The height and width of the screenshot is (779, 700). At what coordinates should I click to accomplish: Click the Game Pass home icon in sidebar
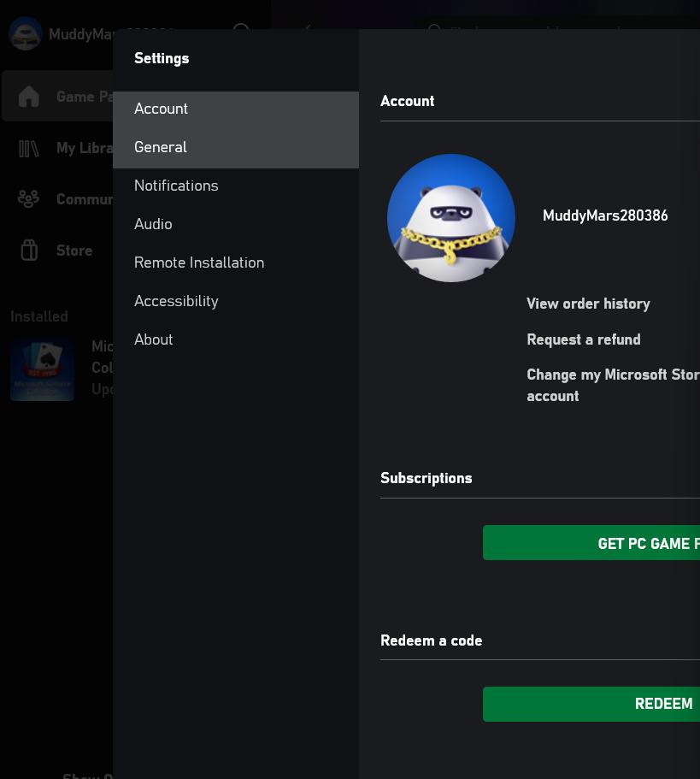point(29,97)
